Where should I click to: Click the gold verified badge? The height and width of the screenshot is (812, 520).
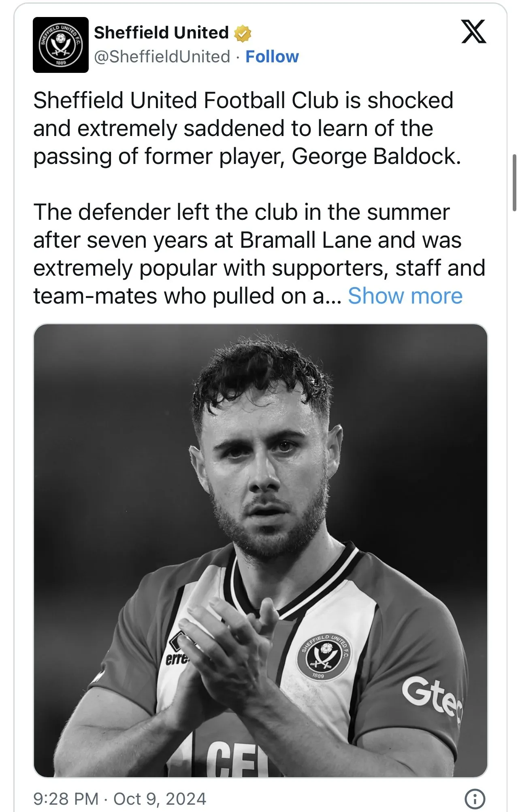tap(242, 33)
